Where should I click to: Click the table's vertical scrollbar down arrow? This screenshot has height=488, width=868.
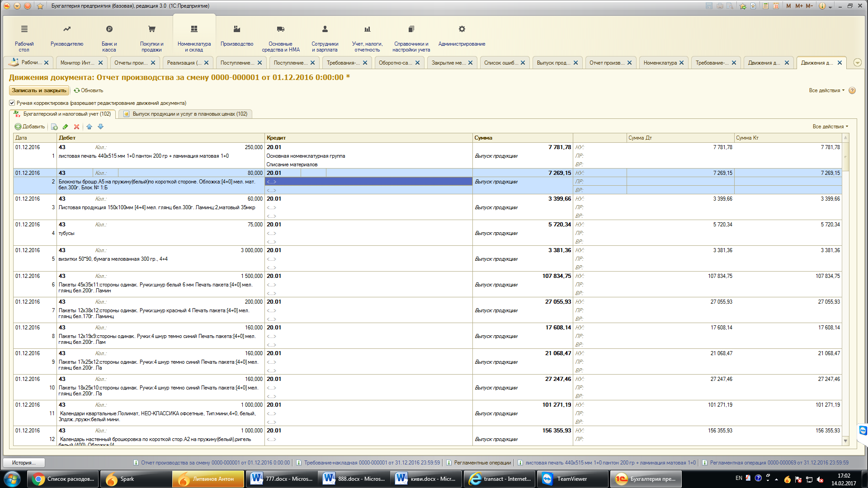click(x=845, y=441)
